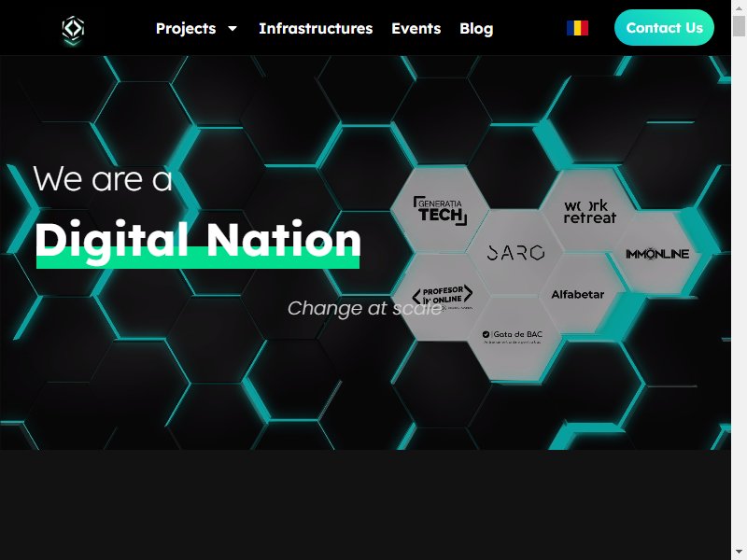Click the Digital Nation headline text

[198, 240]
